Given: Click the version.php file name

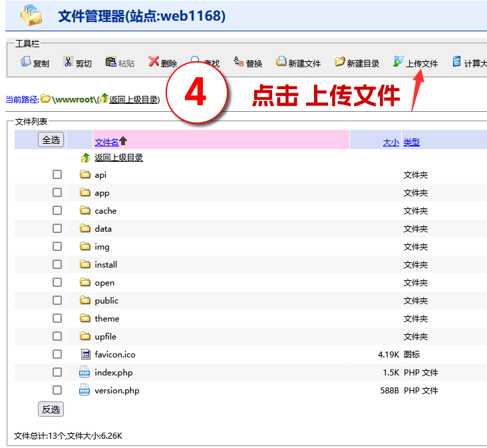Looking at the screenshot, I should 117,391.
